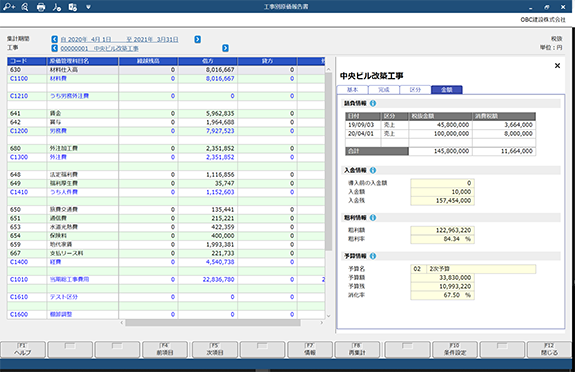Click the PDF export icon

(57, 7)
